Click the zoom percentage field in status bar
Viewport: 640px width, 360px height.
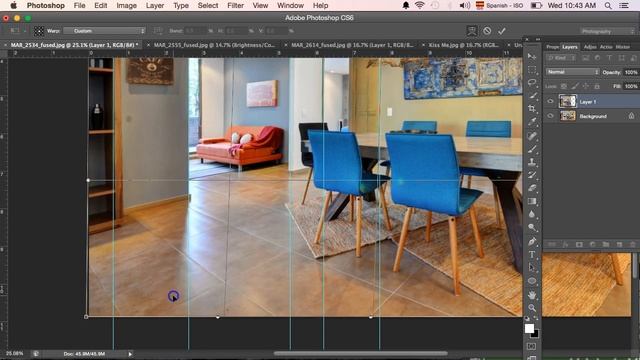[15, 353]
